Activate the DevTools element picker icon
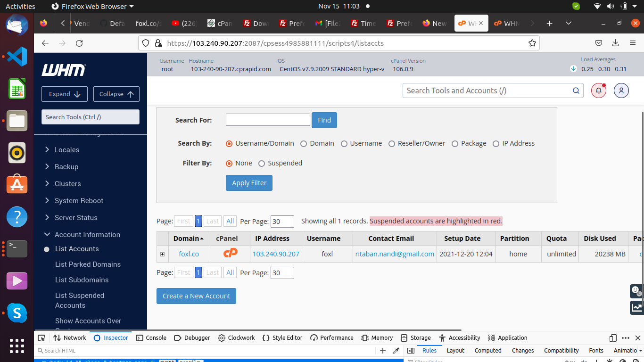This screenshot has height=362, width=644. [41, 338]
